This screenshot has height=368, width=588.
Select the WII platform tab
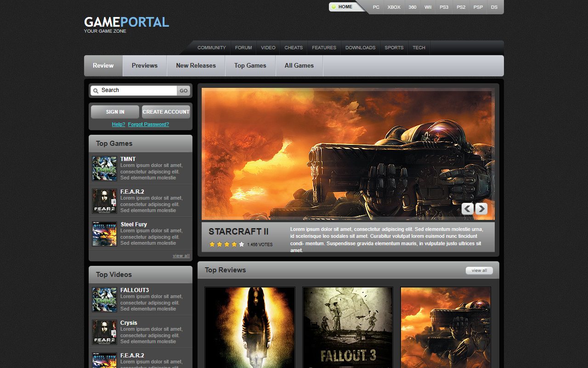(428, 7)
